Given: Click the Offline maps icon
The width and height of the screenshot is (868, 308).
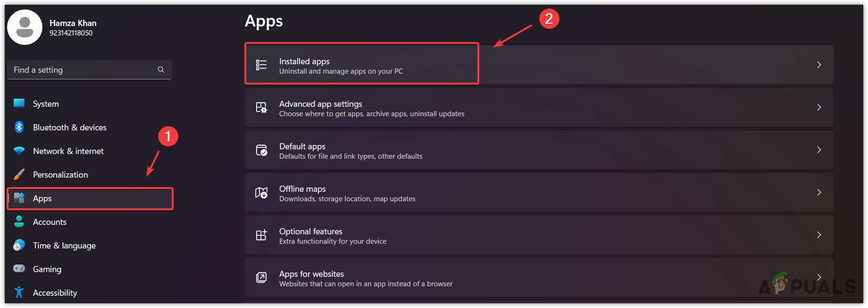Looking at the screenshot, I should tap(261, 193).
